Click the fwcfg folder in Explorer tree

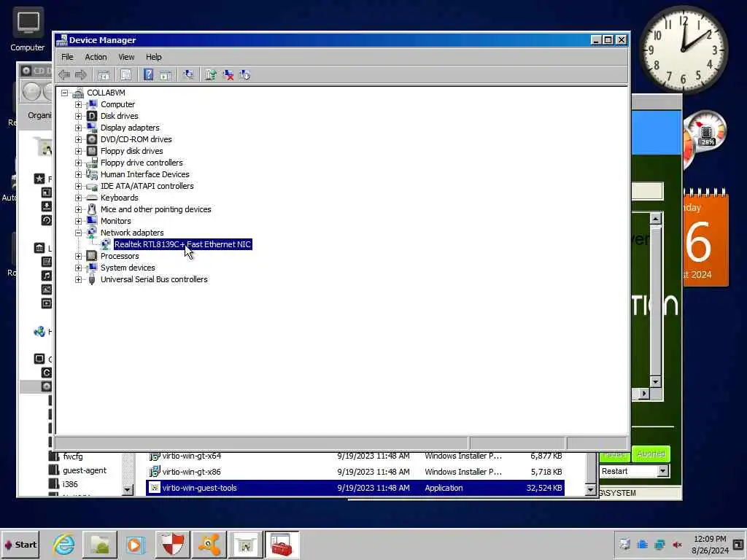(72, 456)
